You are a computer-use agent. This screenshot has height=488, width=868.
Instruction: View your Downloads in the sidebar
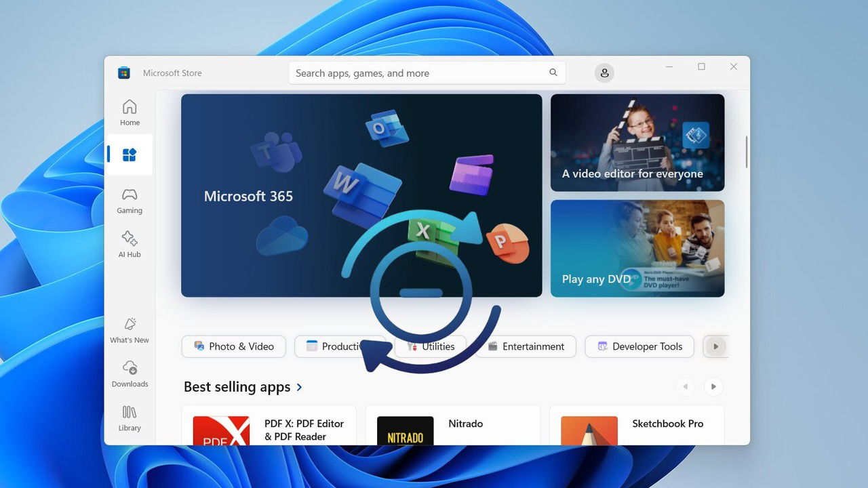129,373
